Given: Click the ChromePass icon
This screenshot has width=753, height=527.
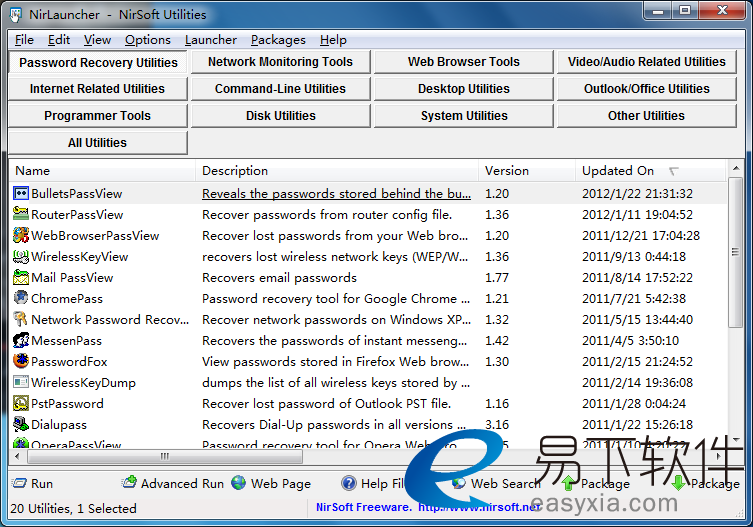Looking at the screenshot, I should point(21,298).
